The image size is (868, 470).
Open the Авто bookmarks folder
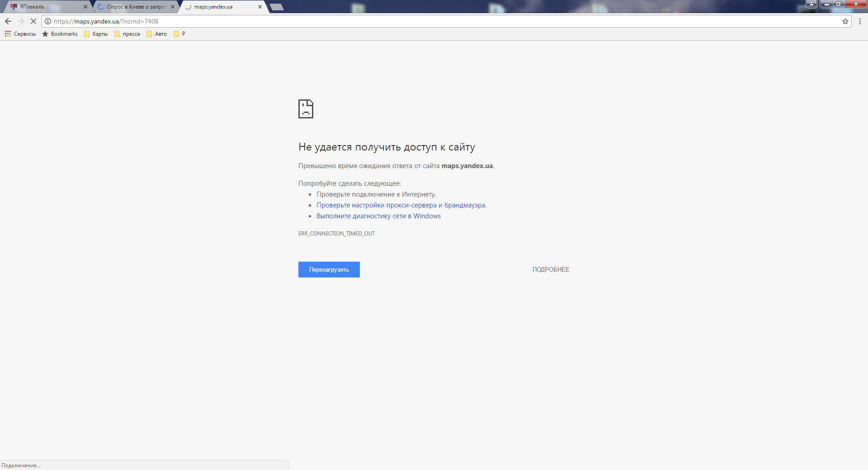point(156,34)
